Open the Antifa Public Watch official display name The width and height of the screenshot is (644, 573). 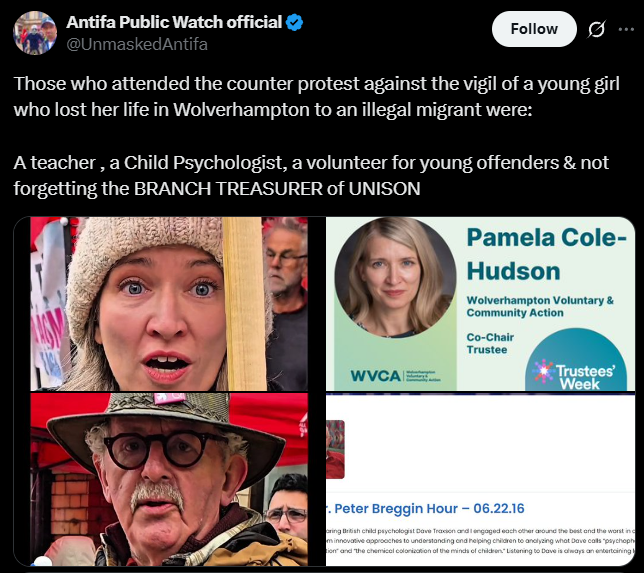tap(174, 22)
